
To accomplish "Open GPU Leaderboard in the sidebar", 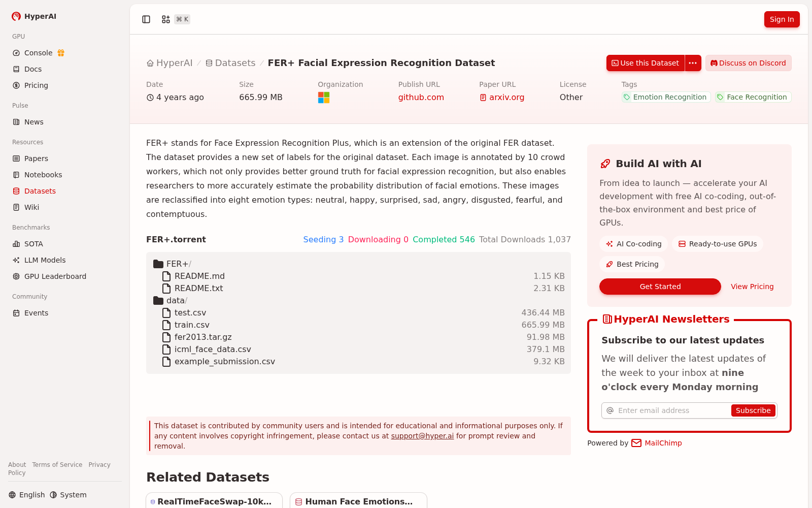I will pyautogui.click(x=55, y=276).
